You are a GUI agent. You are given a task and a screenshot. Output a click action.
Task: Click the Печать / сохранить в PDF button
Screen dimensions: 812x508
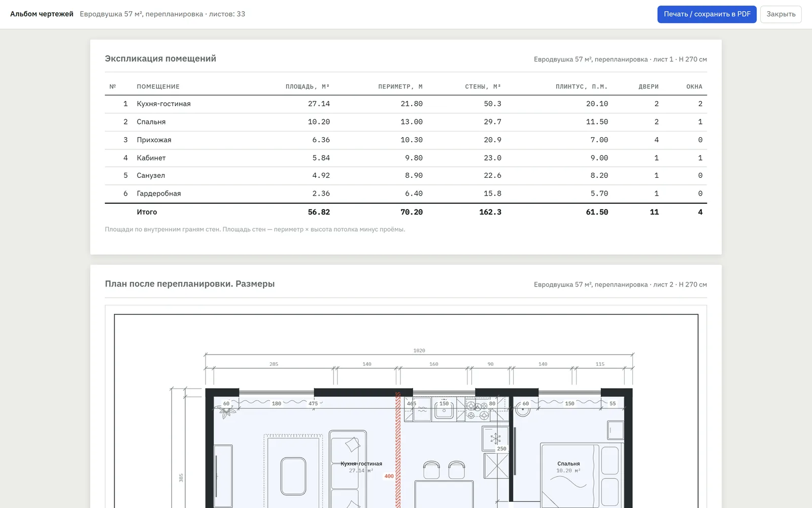707,14
